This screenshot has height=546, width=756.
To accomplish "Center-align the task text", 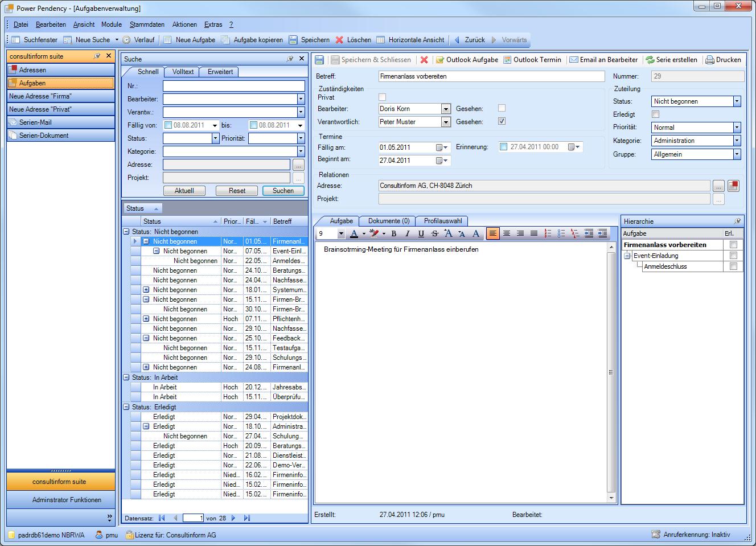I will [506, 233].
